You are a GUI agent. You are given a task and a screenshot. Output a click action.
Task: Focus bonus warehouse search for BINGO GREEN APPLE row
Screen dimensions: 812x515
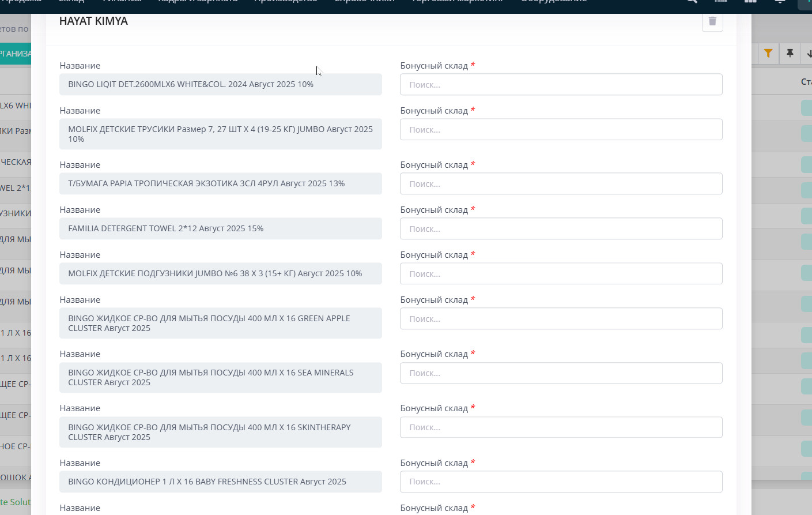[561, 318]
